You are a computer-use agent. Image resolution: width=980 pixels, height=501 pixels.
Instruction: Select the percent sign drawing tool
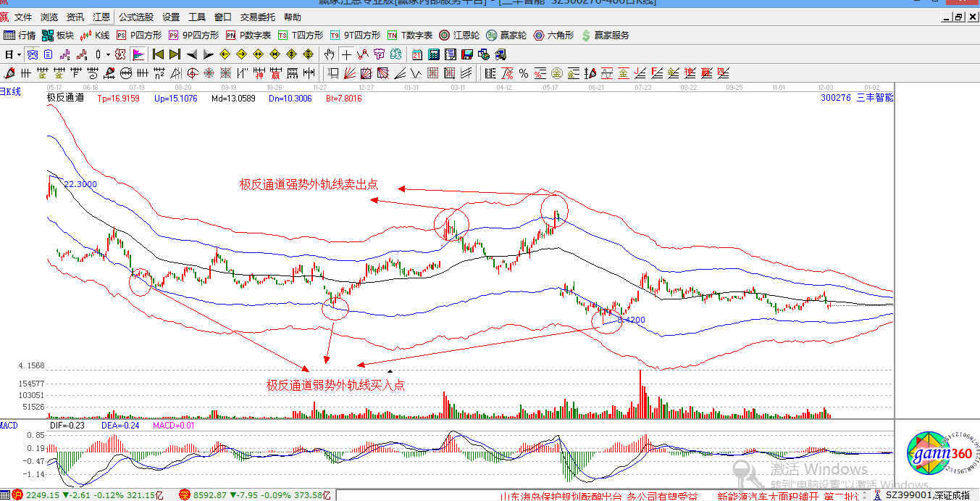tap(523, 73)
